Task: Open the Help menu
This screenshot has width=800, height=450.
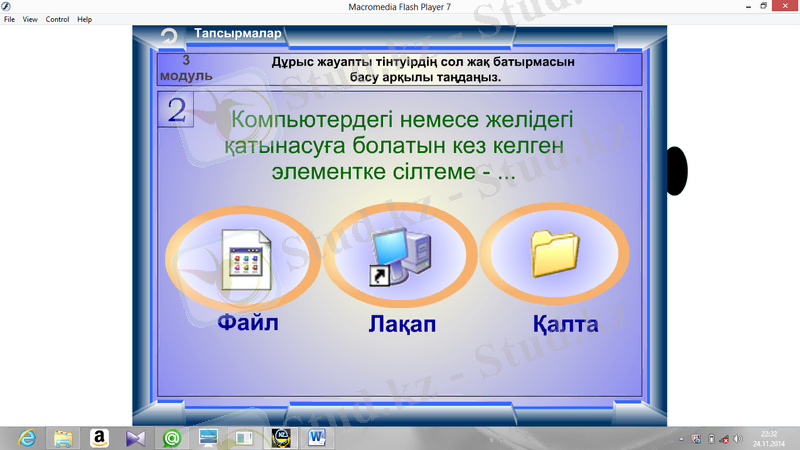Action: click(x=84, y=19)
